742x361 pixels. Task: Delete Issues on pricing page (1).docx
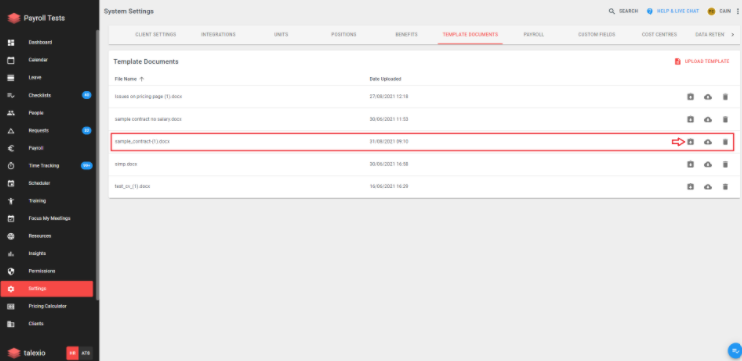pyautogui.click(x=725, y=97)
